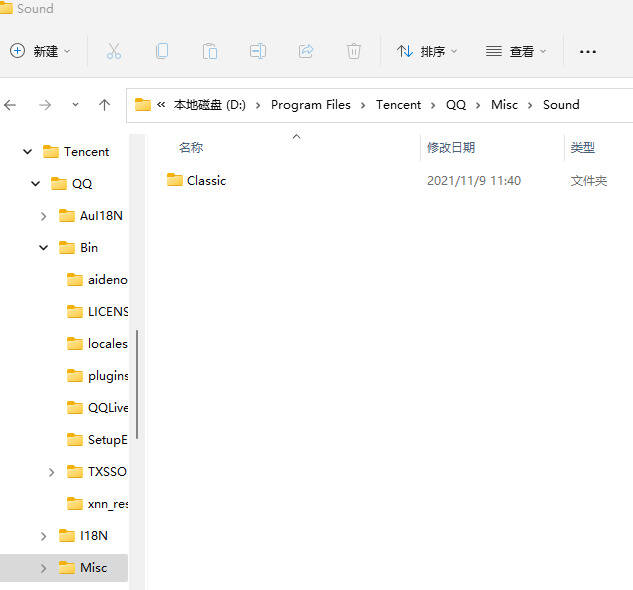Viewport: 633px width, 590px height.
Task: Open the 查看 (View) dropdown
Action: click(516, 51)
